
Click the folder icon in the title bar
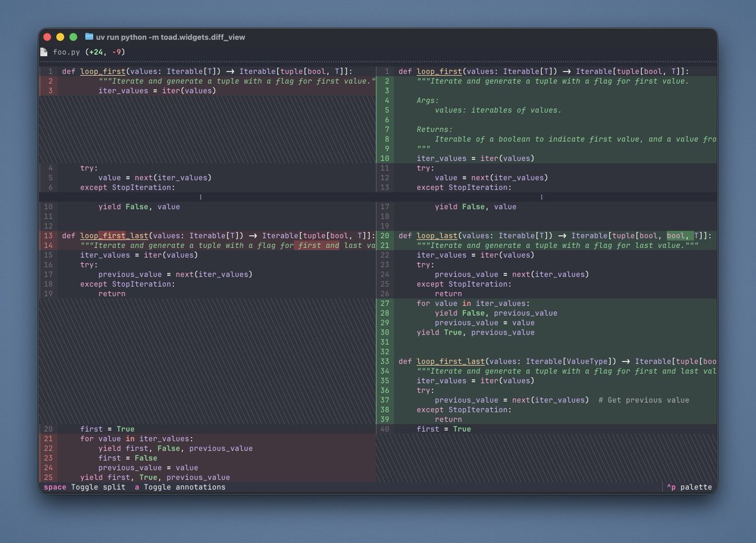click(x=89, y=37)
